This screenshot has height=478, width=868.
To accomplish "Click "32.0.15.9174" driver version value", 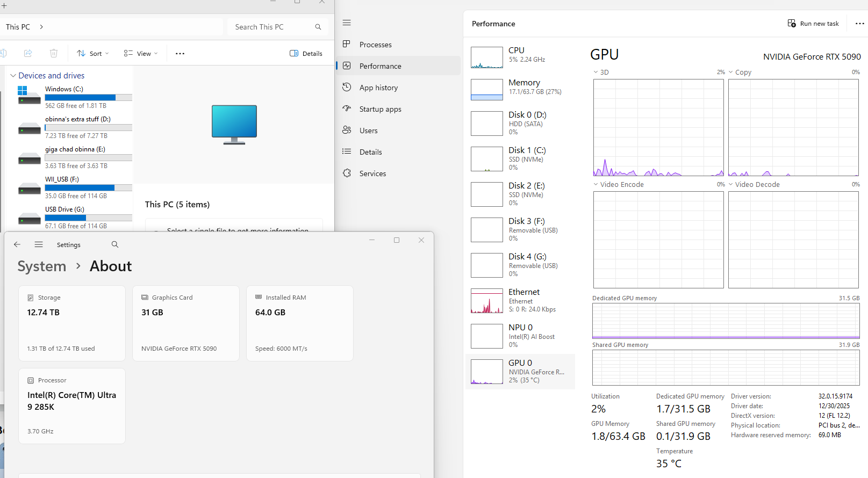I will pos(835,396).
